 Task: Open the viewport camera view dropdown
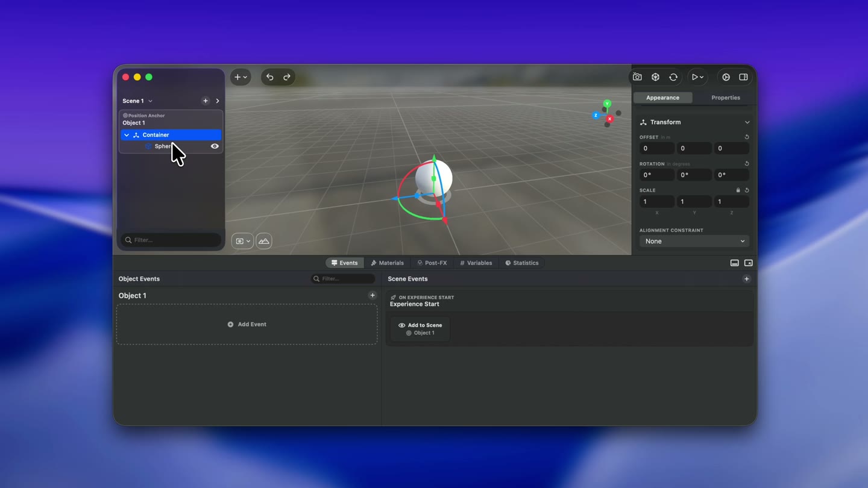pos(242,241)
